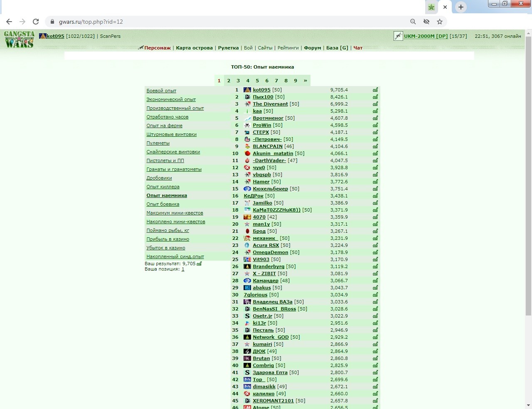Click the chart icon next to your result 9,705
Screen dimensions: 532x409
pos(199,264)
